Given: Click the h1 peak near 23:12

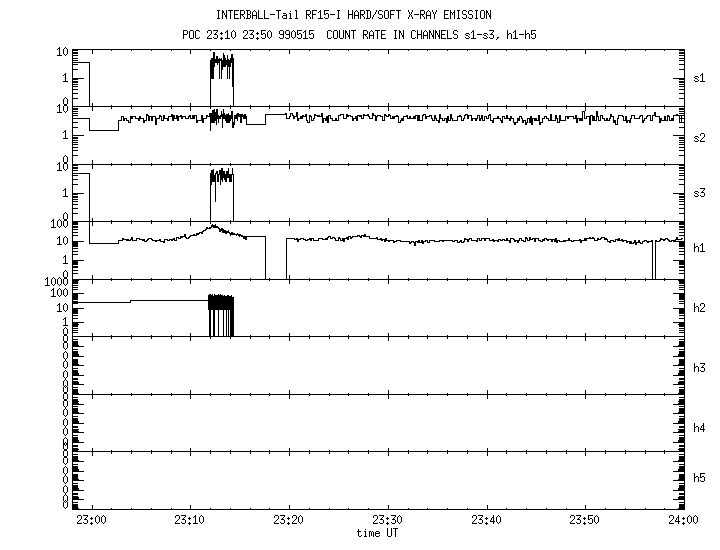Looking at the screenshot, I should click(x=213, y=228).
